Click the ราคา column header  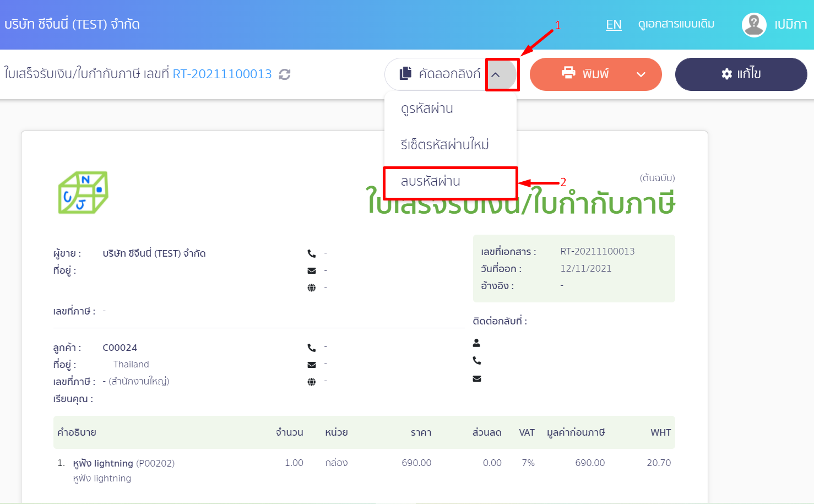[x=421, y=432]
